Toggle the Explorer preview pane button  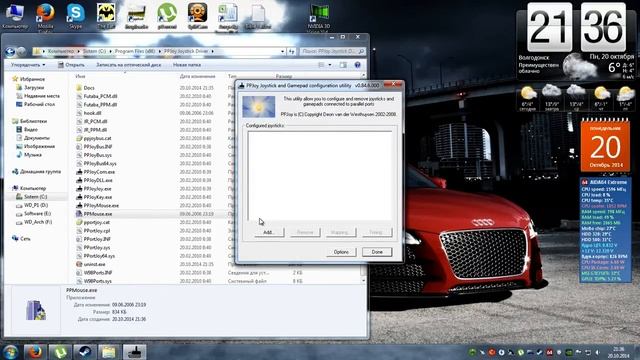pyautogui.click(x=343, y=65)
